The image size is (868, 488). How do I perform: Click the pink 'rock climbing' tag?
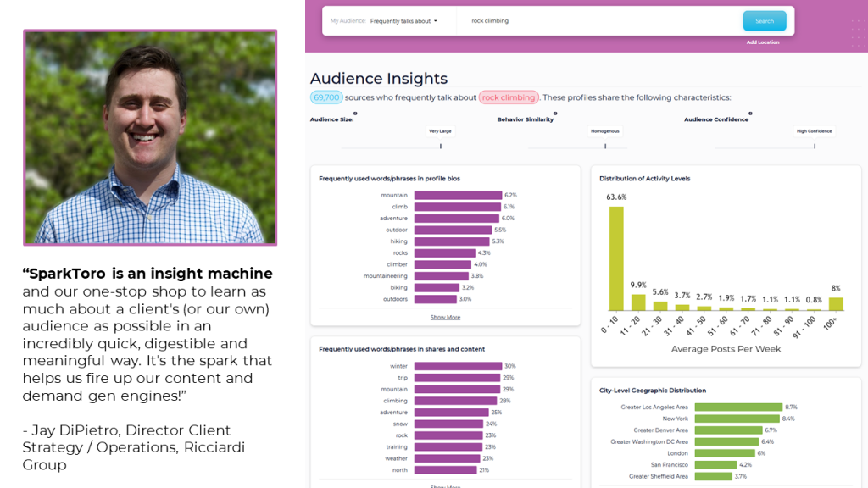pos(509,97)
